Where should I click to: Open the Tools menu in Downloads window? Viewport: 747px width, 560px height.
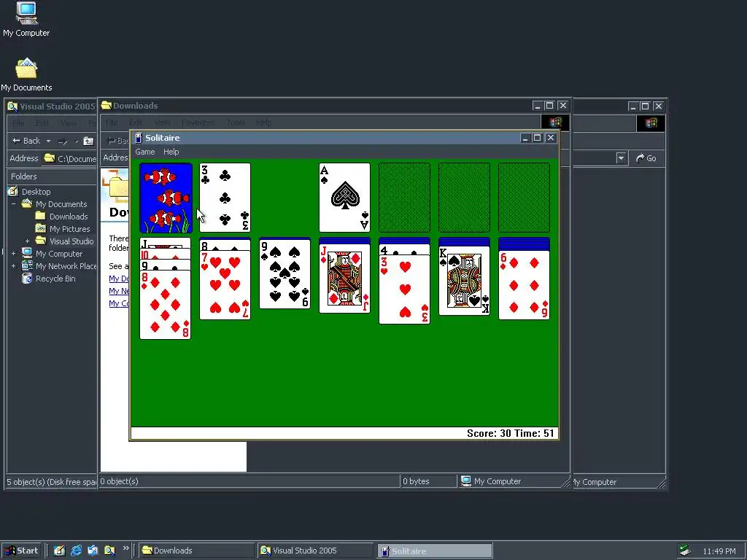pyautogui.click(x=236, y=122)
